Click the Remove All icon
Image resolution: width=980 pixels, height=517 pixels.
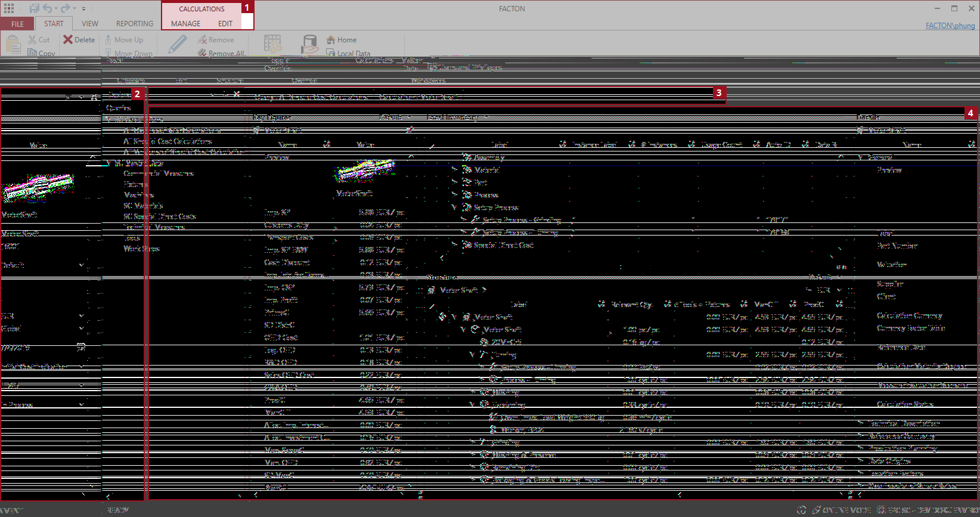202,53
